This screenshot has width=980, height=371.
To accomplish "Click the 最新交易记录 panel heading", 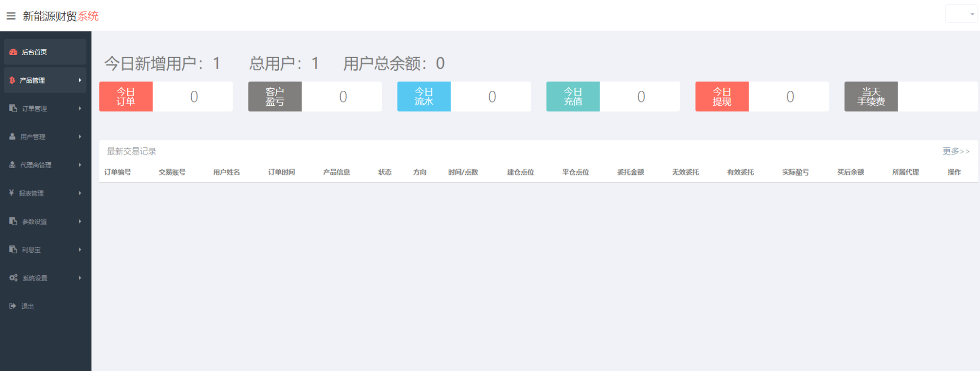I will (x=132, y=151).
